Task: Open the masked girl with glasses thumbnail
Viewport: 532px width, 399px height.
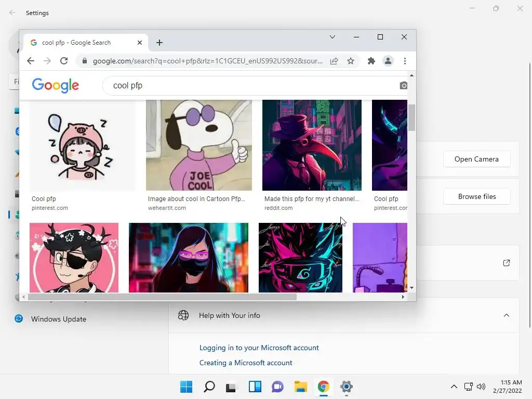Action: coord(188,258)
